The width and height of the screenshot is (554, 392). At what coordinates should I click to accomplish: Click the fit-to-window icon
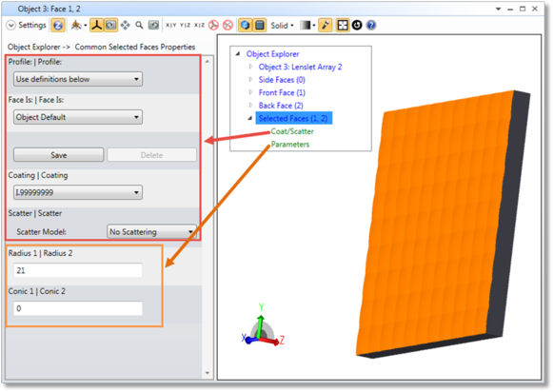click(343, 26)
